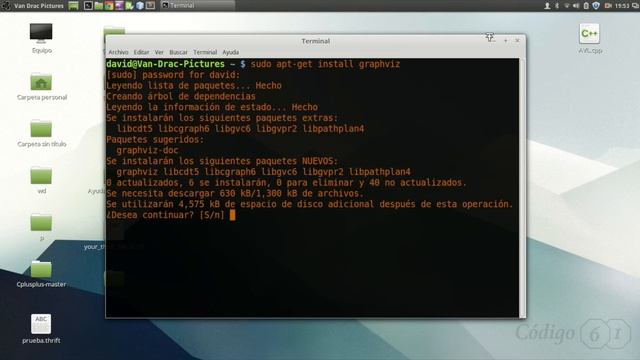The height and width of the screenshot is (360, 640).
Task: Click the battery status indicator
Action: [x=586, y=6]
